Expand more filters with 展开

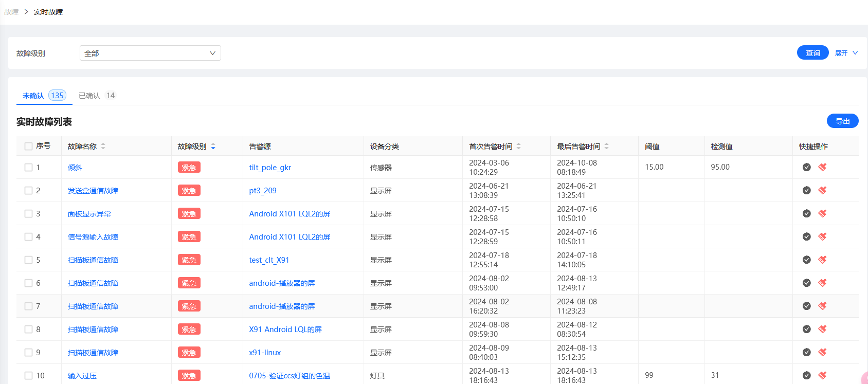tap(846, 53)
